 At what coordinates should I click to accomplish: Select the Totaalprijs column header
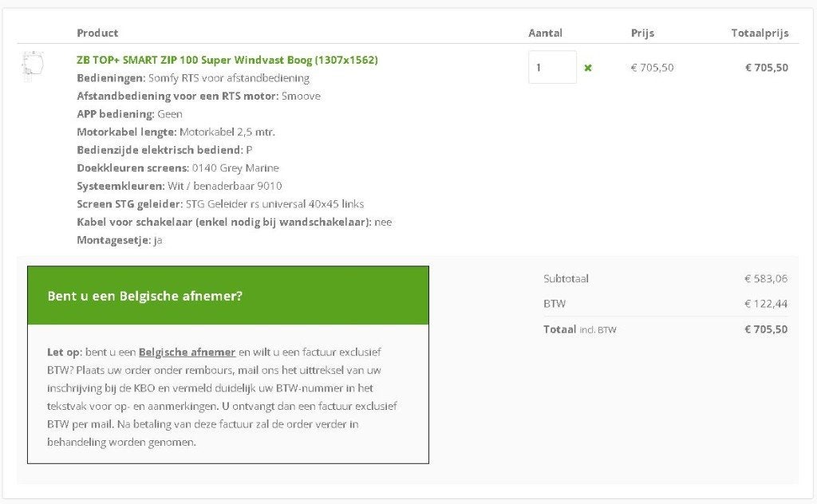[x=760, y=33]
